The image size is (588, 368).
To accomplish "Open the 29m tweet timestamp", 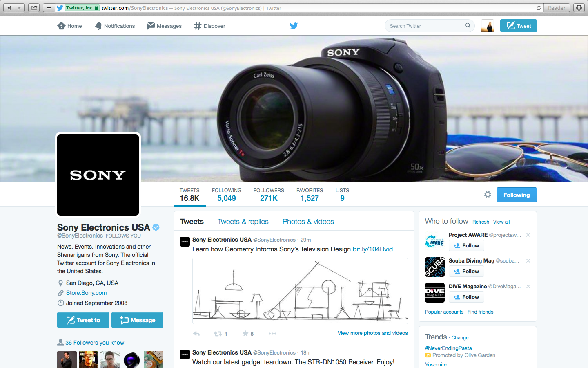I will [305, 240].
